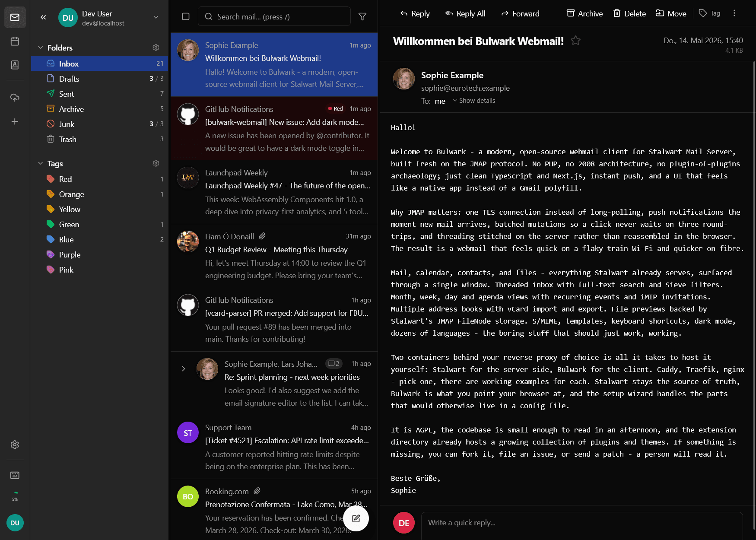
Task: Open the Junk folder
Action: [100, 124]
